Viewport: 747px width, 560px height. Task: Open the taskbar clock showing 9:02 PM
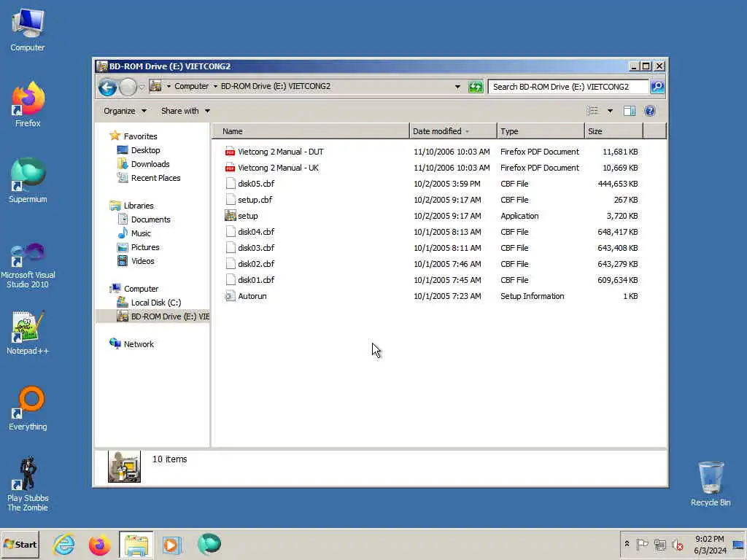point(709,544)
